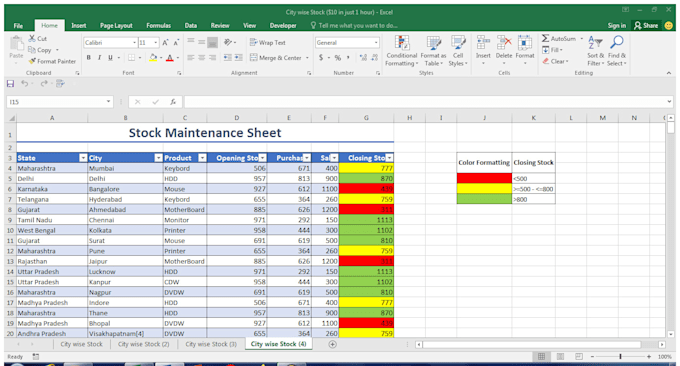Screen dimensions: 680x366
Task: Switch to the Data tab
Action: point(191,26)
